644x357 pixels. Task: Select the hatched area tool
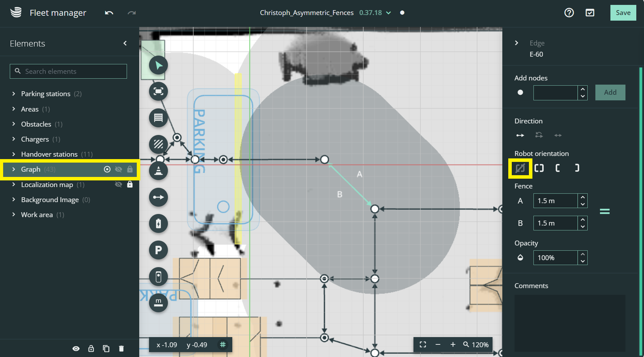158,144
